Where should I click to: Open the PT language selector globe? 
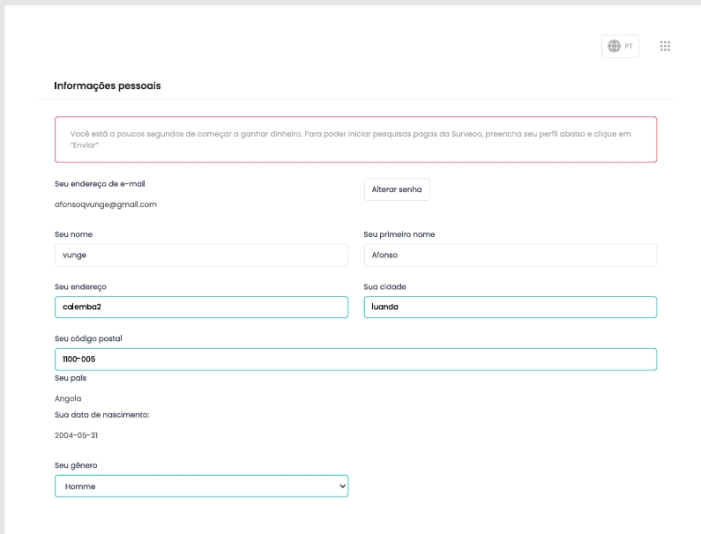point(620,47)
